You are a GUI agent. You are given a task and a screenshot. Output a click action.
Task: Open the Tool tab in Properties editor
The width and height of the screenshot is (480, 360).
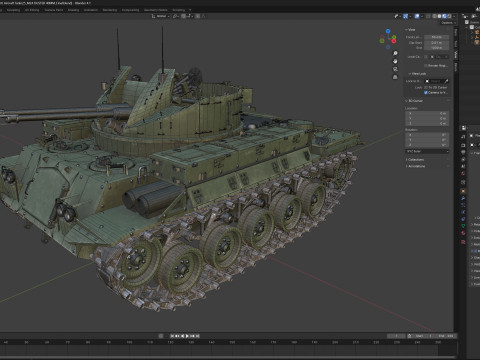463,137
